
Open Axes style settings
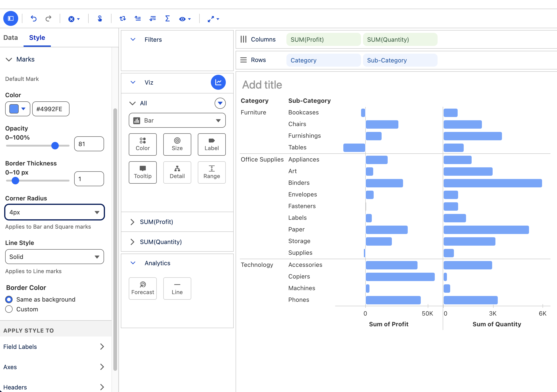pos(54,367)
